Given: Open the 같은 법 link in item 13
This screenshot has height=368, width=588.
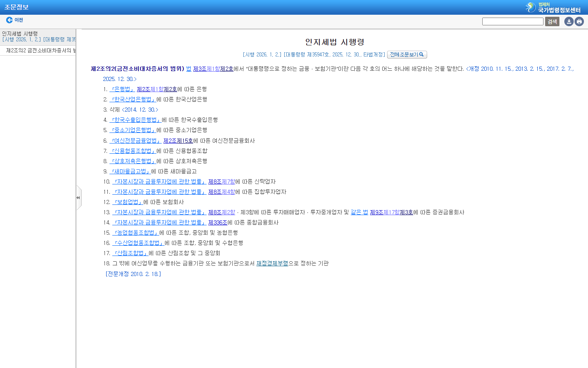Looking at the screenshot, I should (359, 212).
